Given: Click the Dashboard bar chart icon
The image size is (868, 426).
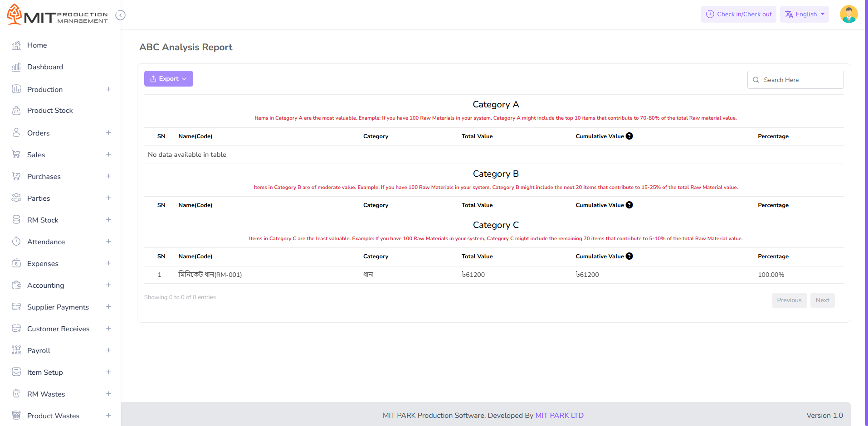Looking at the screenshot, I should click(16, 67).
